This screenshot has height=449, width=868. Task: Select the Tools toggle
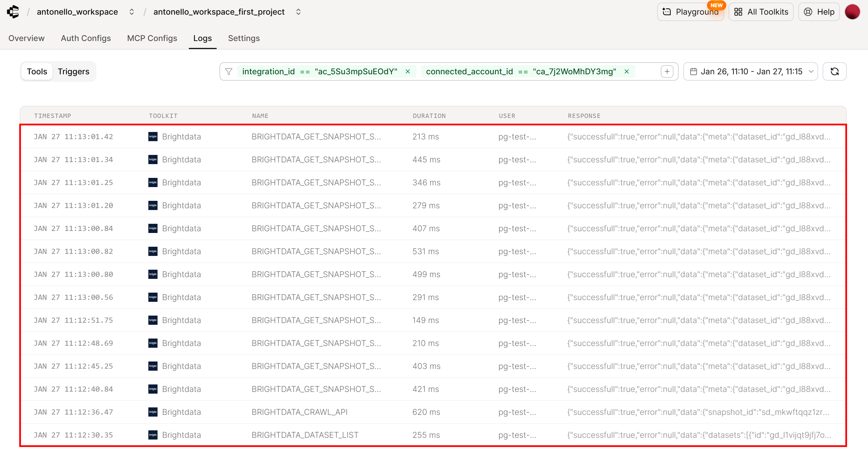37,71
